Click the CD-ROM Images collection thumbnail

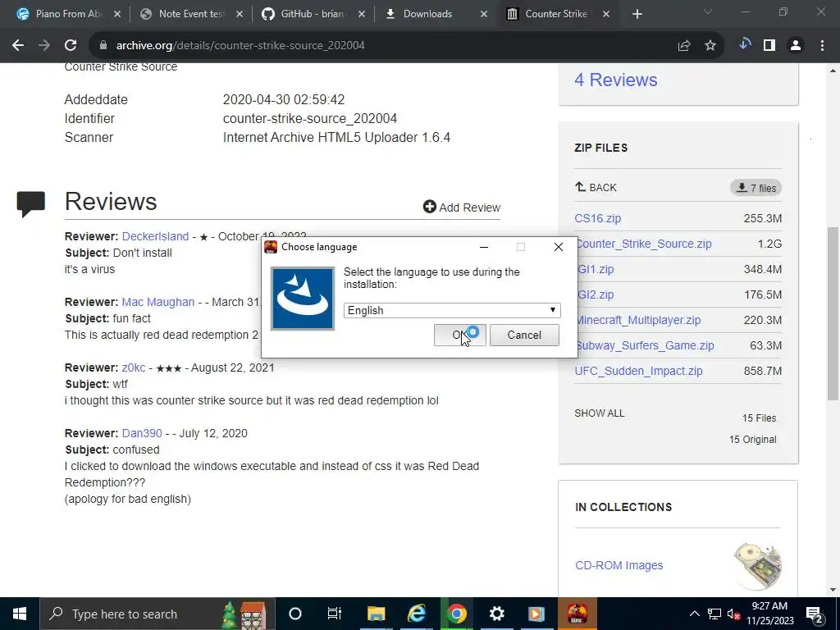click(757, 565)
